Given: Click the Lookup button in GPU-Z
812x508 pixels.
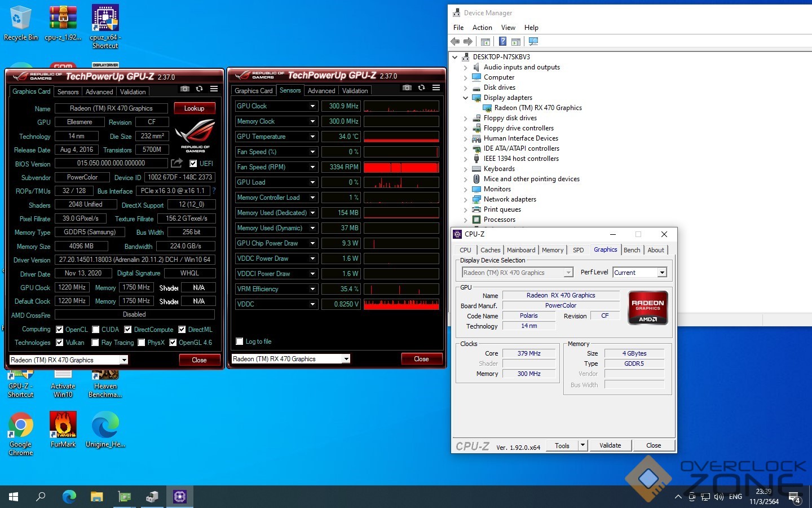Looking at the screenshot, I should [194, 108].
